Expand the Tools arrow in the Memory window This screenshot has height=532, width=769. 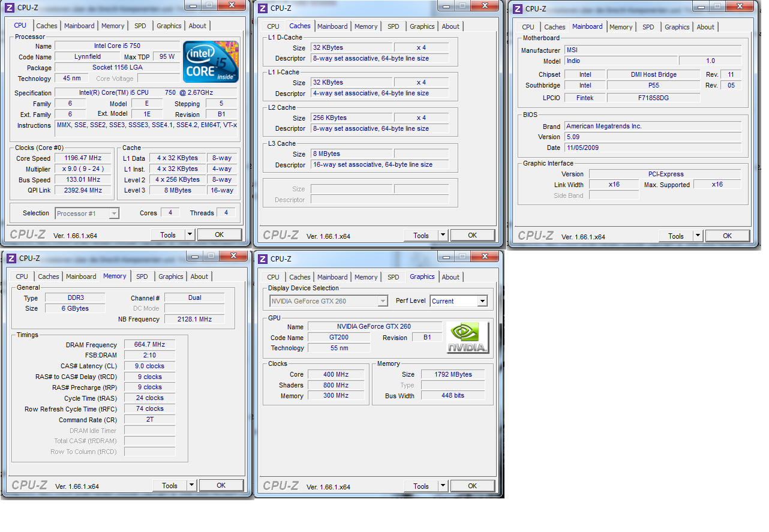pyautogui.click(x=192, y=485)
